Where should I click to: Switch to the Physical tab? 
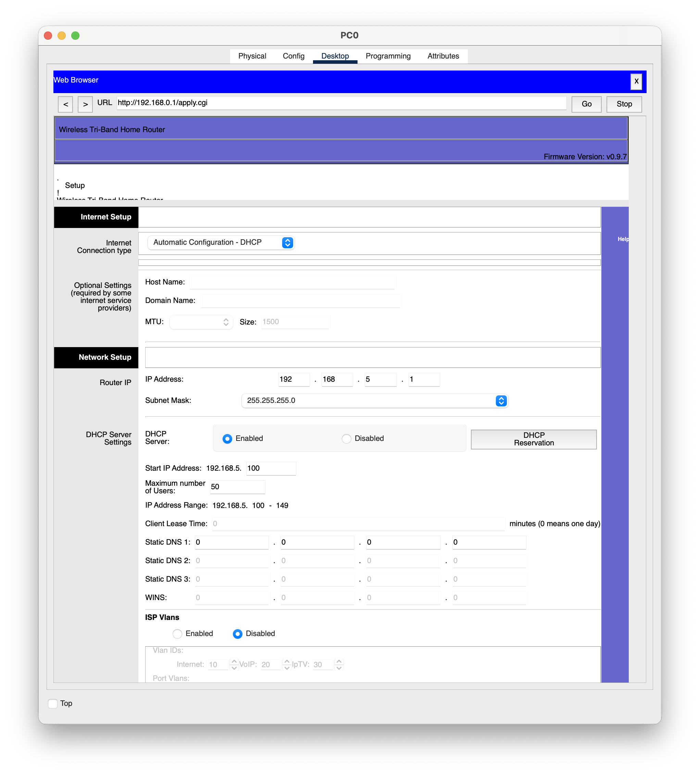(252, 56)
